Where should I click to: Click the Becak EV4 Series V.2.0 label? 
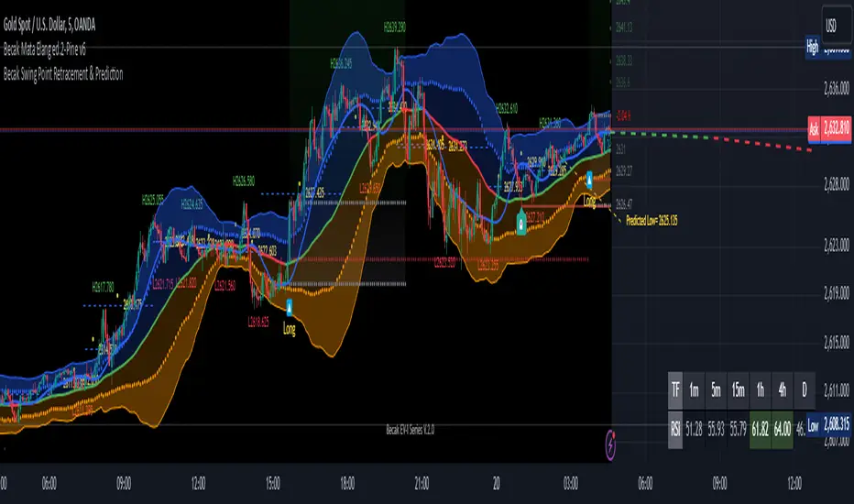pyautogui.click(x=411, y=430)
